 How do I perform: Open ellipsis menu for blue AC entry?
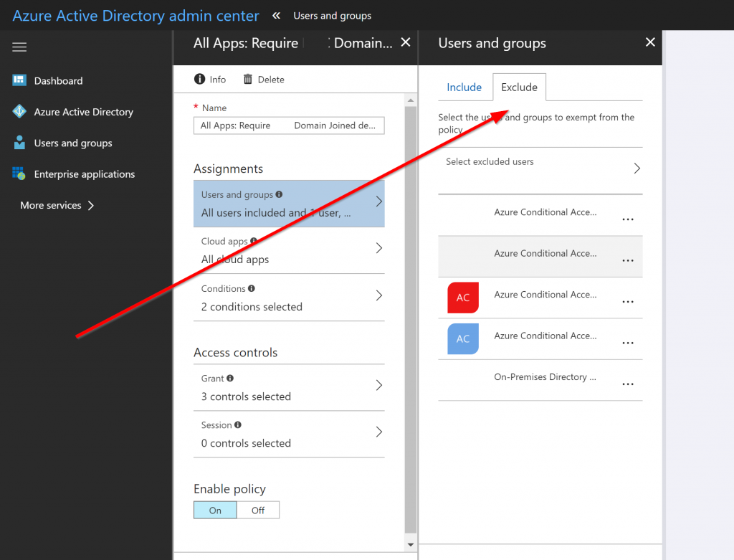pyautogui.click(x=628, y=343)
